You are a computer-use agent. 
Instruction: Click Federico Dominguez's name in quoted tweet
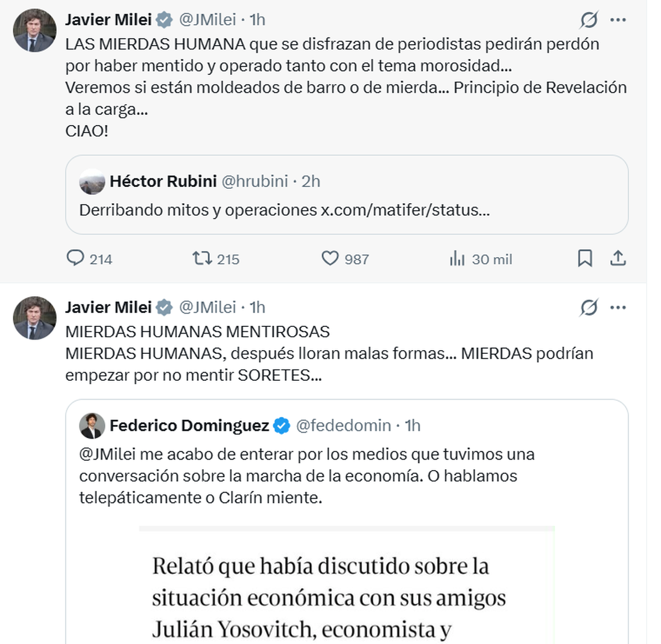point(189,425)
